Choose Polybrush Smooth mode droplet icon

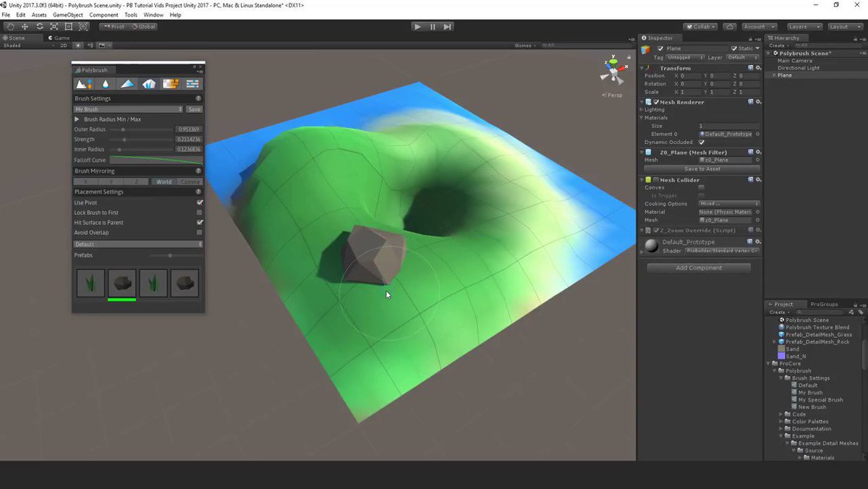pyautogui.click(x=106, y=84)
